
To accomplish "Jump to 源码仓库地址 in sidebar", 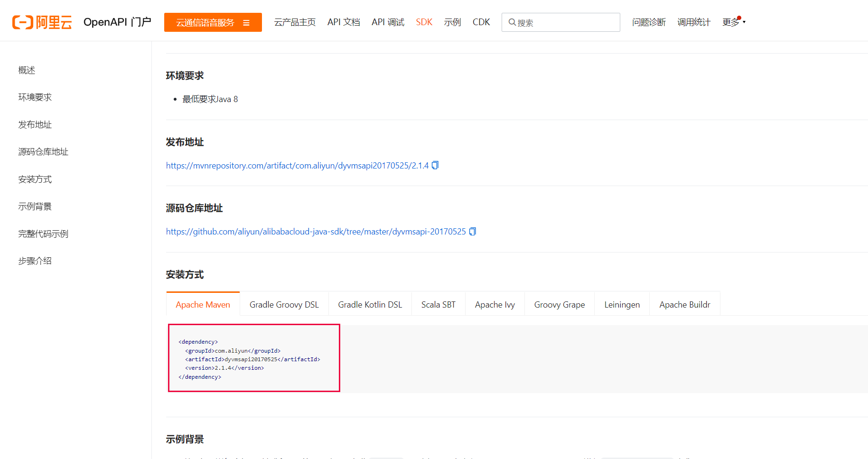I will [x=43, y=152].
